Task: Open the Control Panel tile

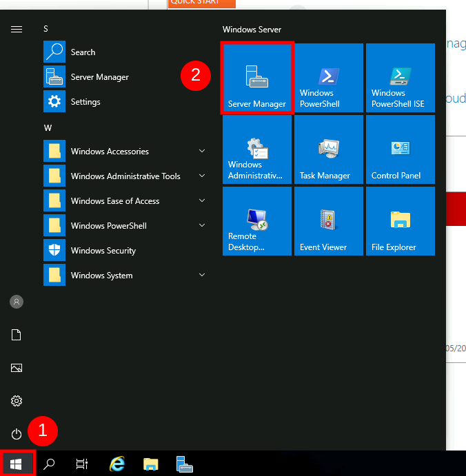Action: pos(401,149)
